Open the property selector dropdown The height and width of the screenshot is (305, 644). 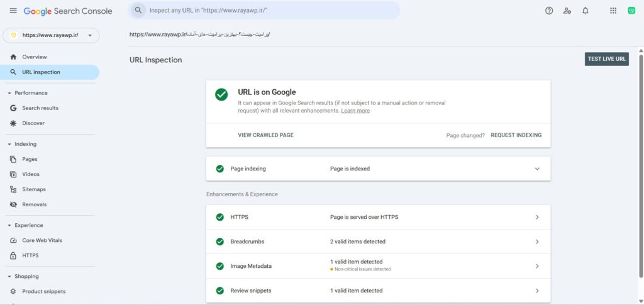(51, 35)
